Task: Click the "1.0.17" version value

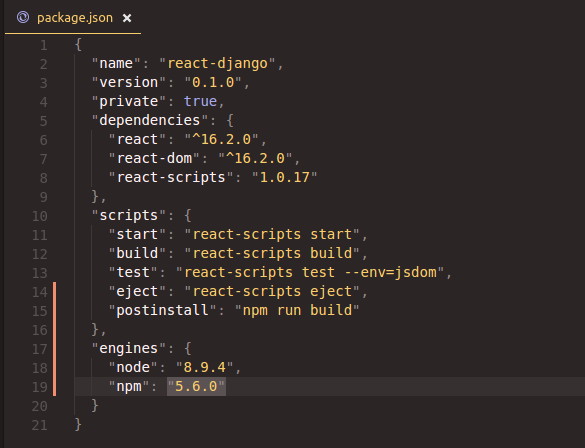Action: tap(284, 178)
